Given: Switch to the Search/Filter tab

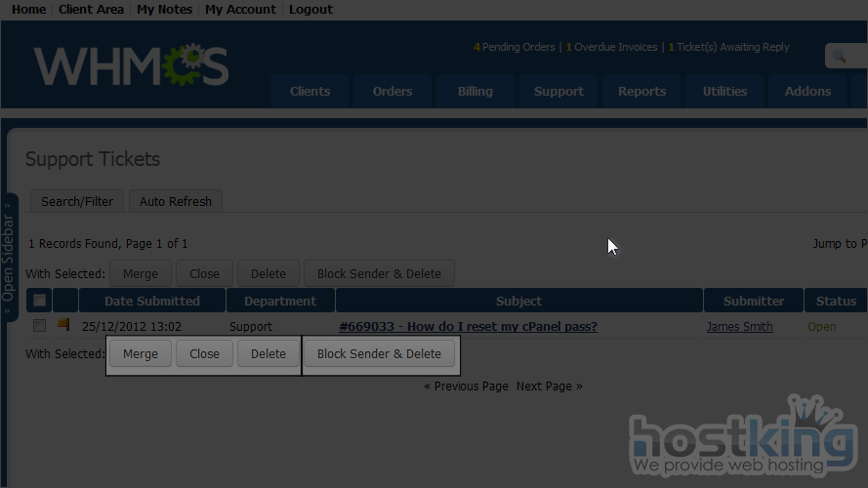Looking at the screenshot, I should click(x=77, y=202).
